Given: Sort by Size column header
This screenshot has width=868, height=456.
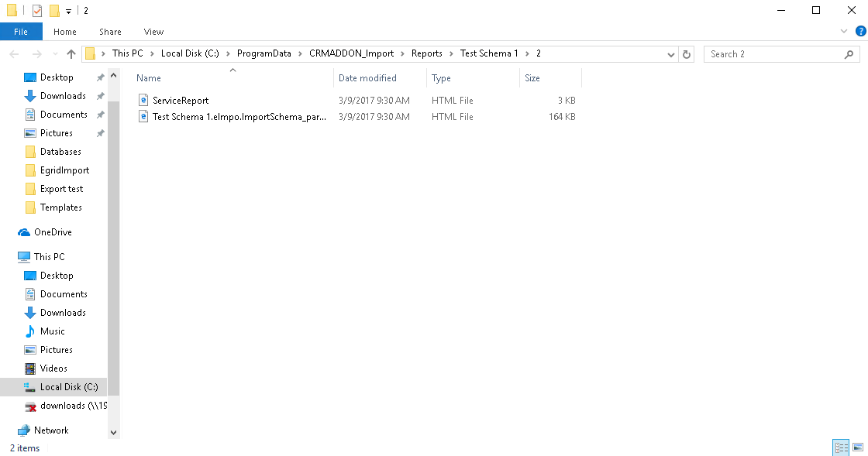Looking at the screenshot, I should pyautogui.click(x=551, y=78).
